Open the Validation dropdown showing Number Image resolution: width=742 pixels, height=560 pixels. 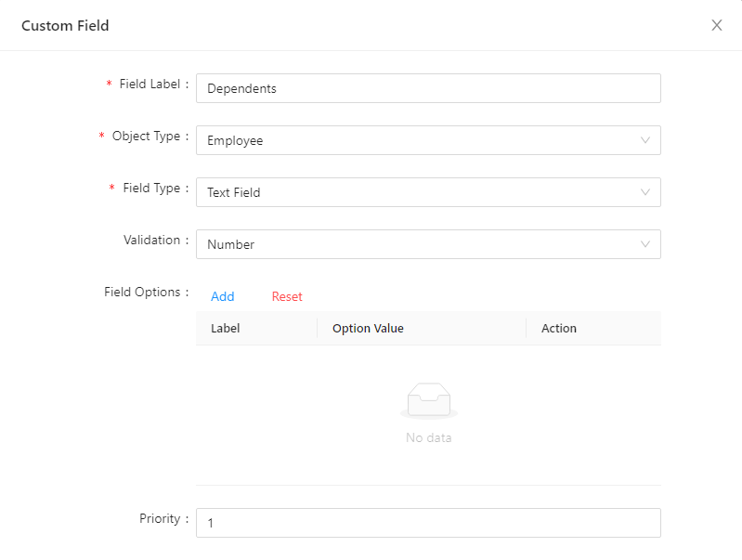[x=428, y=244]
